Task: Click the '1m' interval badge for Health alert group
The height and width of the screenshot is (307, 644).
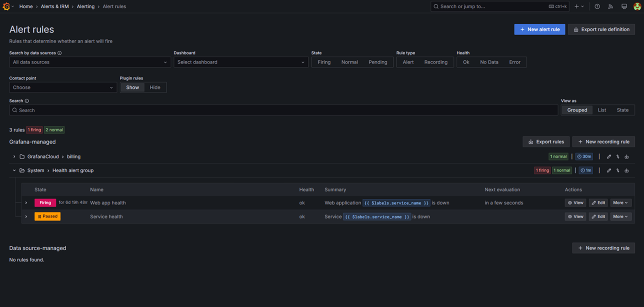Action: coord(586,170)
